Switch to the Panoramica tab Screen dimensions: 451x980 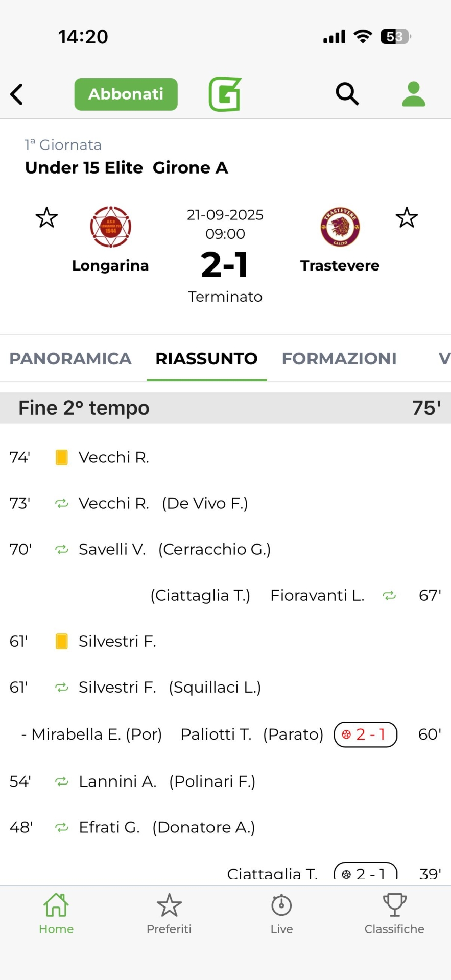point(70,359)
